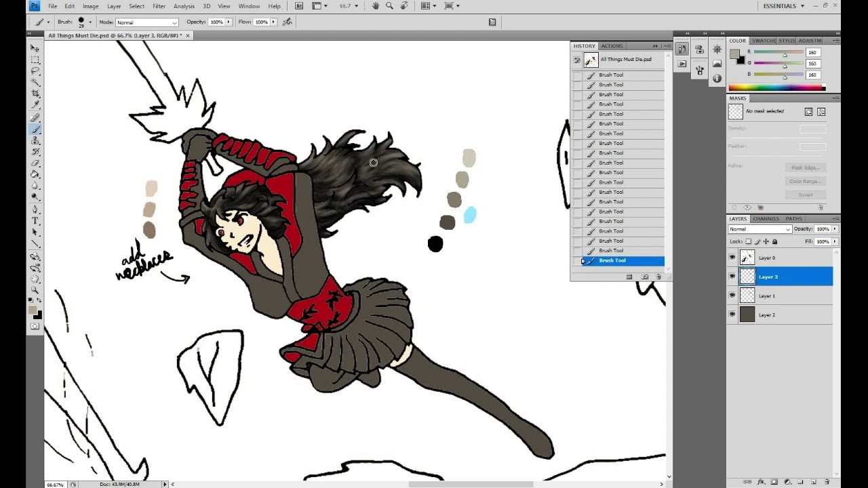Create new snapshot in History panel
Screen dimensions: 868x488
pyautogui.click(x=645, y=277)
